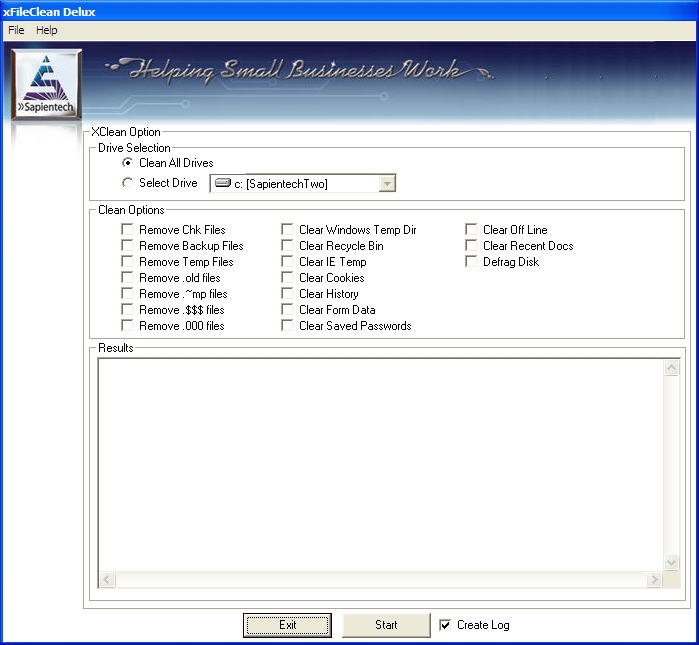699x645 pixels.
Task: Choose the Select Drive radio button
Action: 127,183
